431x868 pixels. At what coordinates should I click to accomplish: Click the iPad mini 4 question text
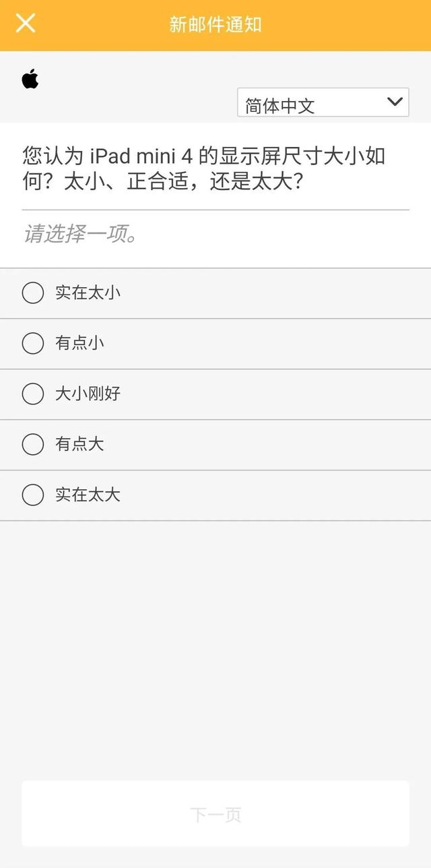coord(203,169)
